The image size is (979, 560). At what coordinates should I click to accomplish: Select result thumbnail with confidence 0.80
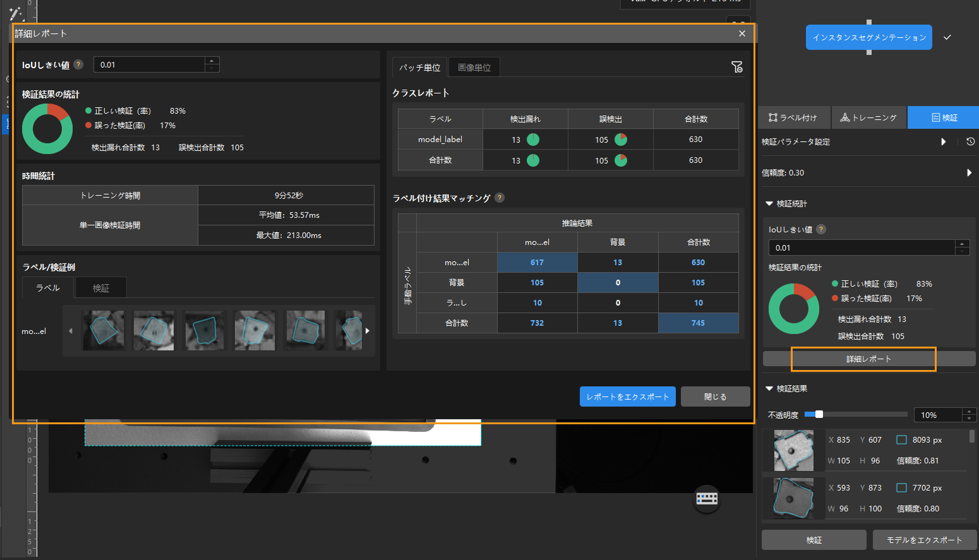[793, 498]
